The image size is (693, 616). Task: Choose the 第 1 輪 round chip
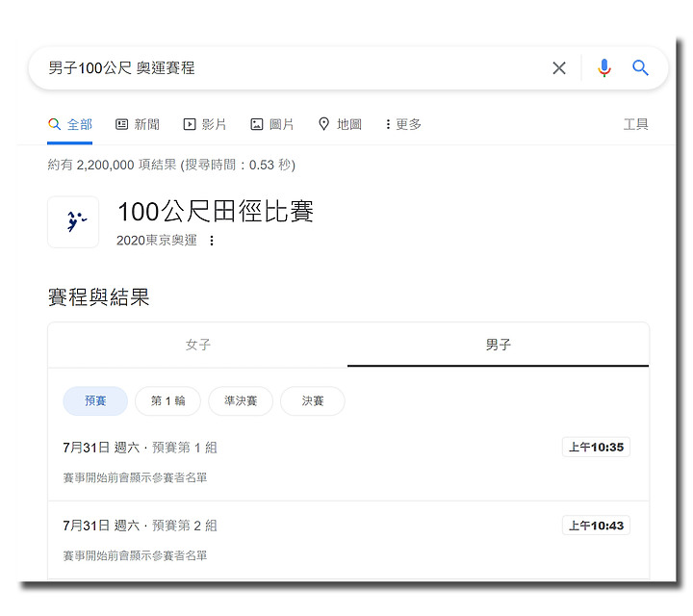pyautogui.click(x=167, y=400)
